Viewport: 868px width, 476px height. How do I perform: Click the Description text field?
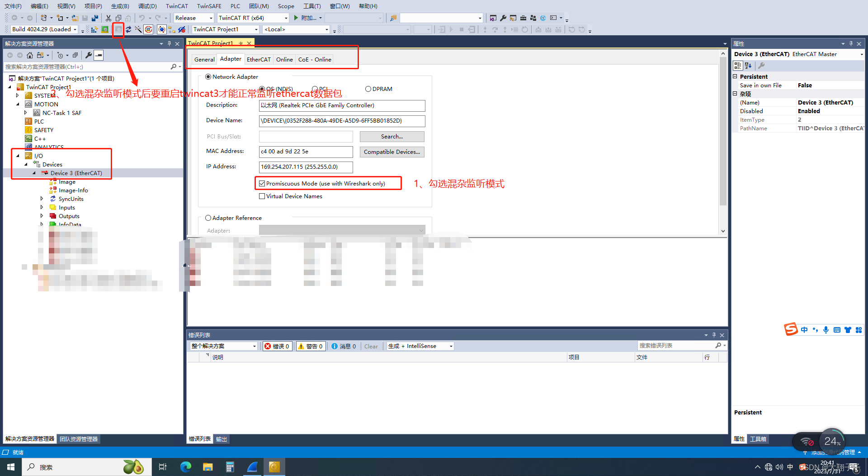click(x=342, y=105)
